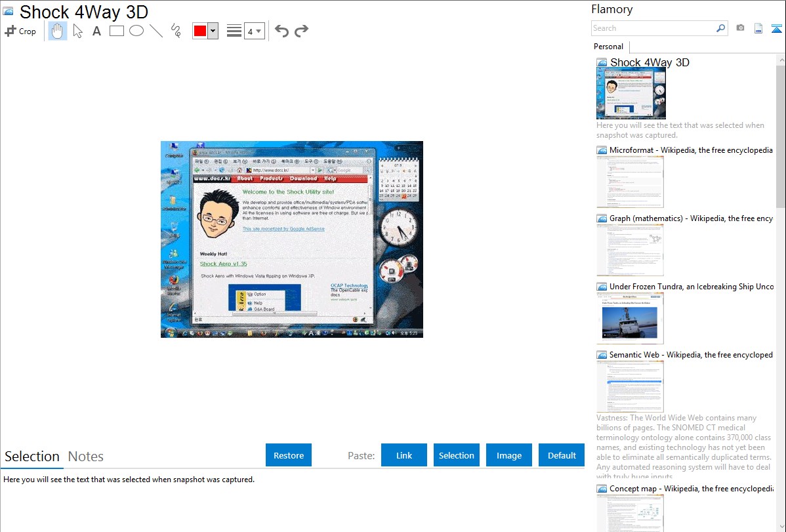Click the blue upload icon top right

click(x=776, y=29)
